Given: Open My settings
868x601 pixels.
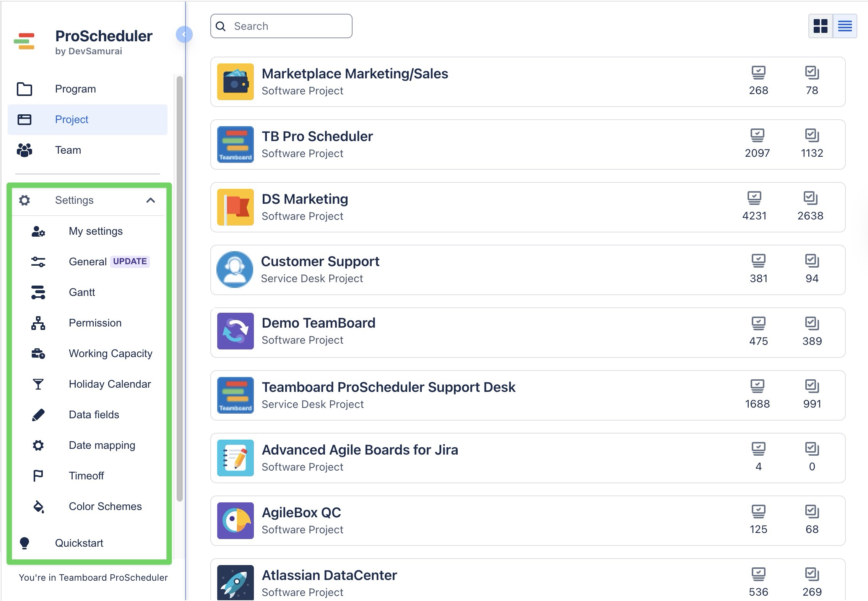Looking at the screenshot, I should (96, 231).
